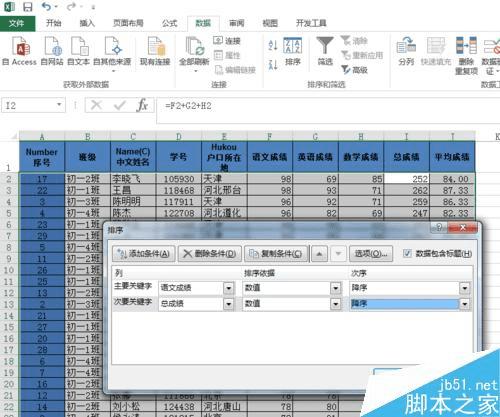Toggle 数据包含标题 checkbox
Viewport: 500px width, 417px height.
[x=407, y=253]
